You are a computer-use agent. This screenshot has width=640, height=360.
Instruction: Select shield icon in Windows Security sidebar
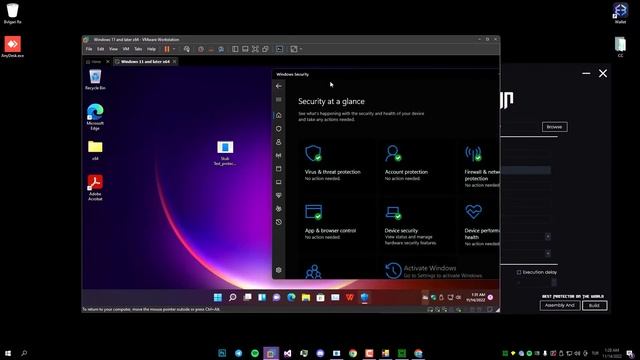279,129
